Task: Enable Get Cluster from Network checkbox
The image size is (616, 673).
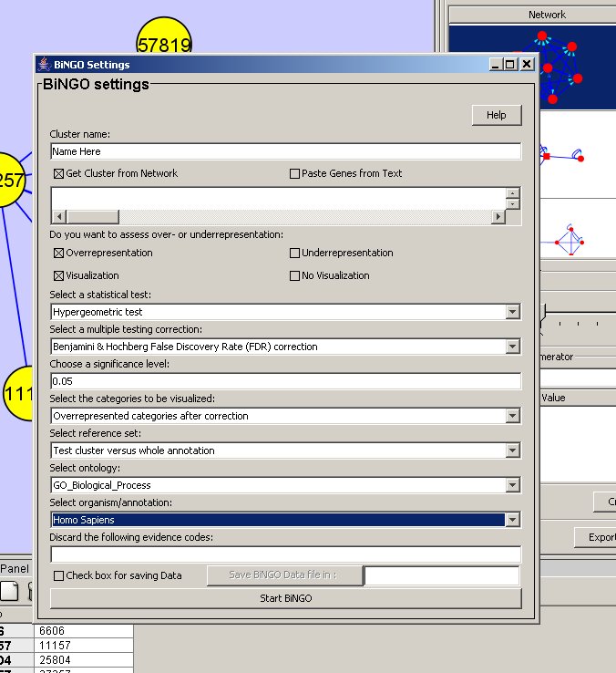Action: (59, 173)
